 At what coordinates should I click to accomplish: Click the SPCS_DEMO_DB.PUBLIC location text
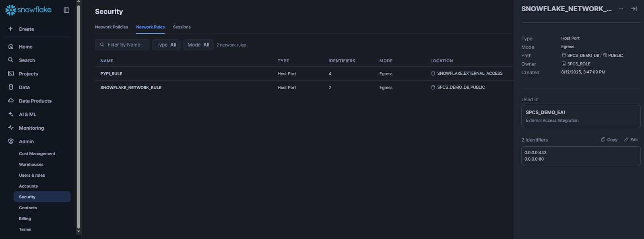coord(461,87)
